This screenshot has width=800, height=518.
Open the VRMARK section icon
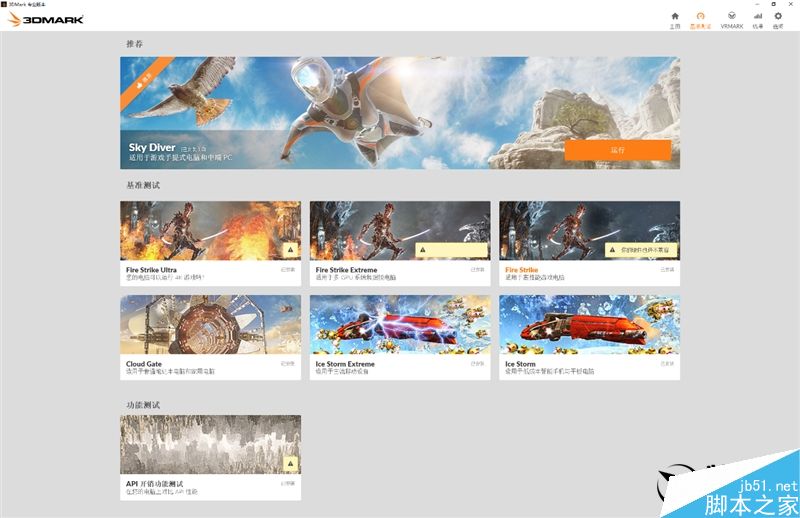click(732, 16)
